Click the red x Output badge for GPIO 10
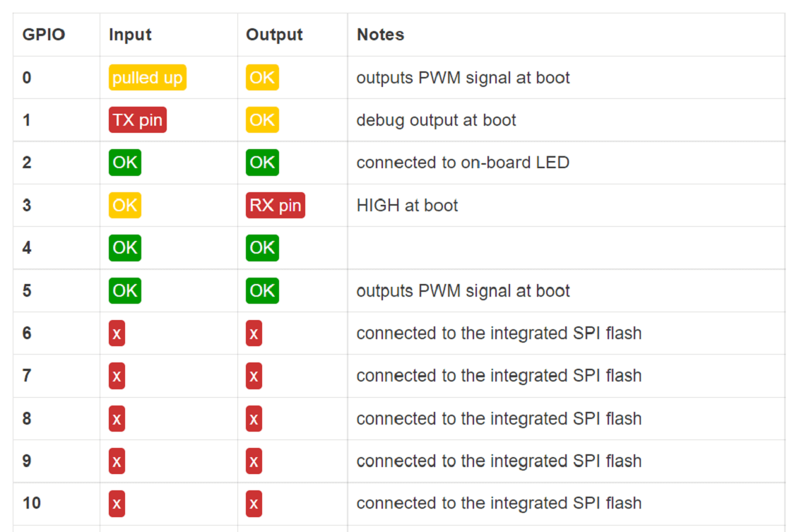Image resolution: width=792 pixels, height=532 pixels. (254, 504)
